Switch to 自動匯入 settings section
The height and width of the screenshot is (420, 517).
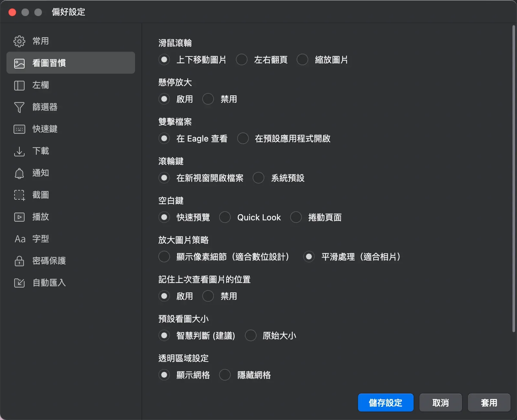point(71,283)
